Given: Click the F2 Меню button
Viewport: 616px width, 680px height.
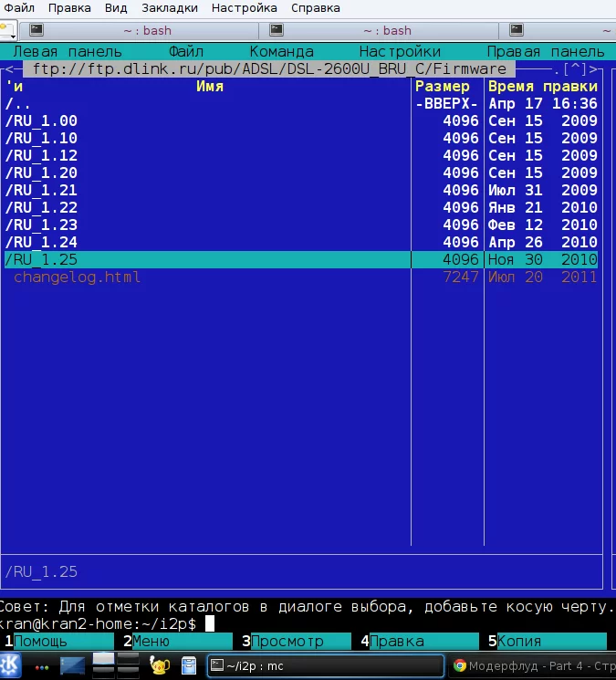Looking at the screenshot, I should click(178, 641).
